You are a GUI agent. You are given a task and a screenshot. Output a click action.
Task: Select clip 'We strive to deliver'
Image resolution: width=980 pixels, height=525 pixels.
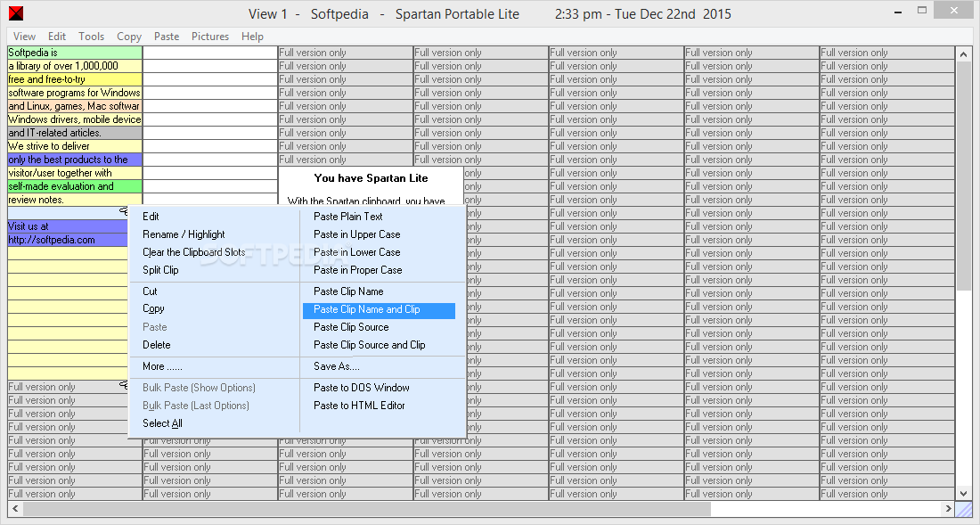coord(75,146)
